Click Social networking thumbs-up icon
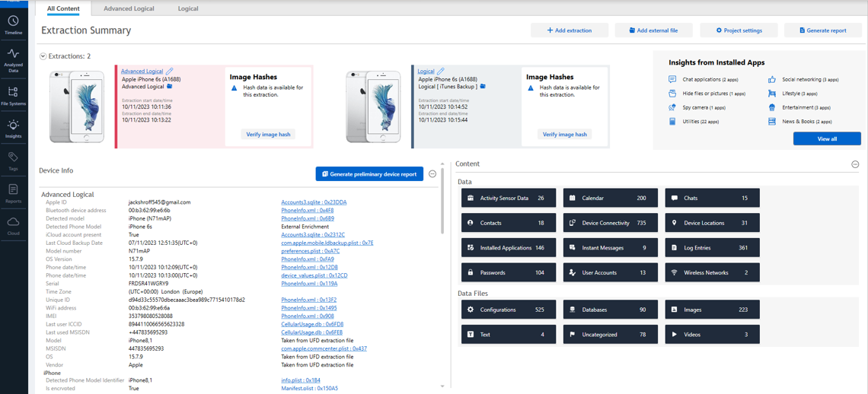Screen dimensions: 868x394 (x=771, y=80)
